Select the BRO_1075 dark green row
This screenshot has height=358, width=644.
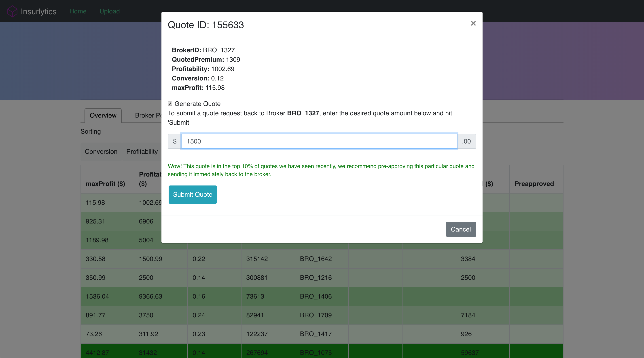(316, 352)
